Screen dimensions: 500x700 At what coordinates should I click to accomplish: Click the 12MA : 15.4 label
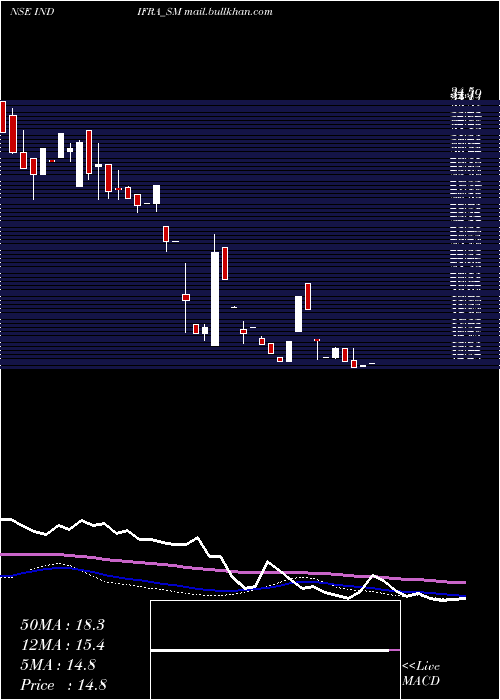coord(62,645)
